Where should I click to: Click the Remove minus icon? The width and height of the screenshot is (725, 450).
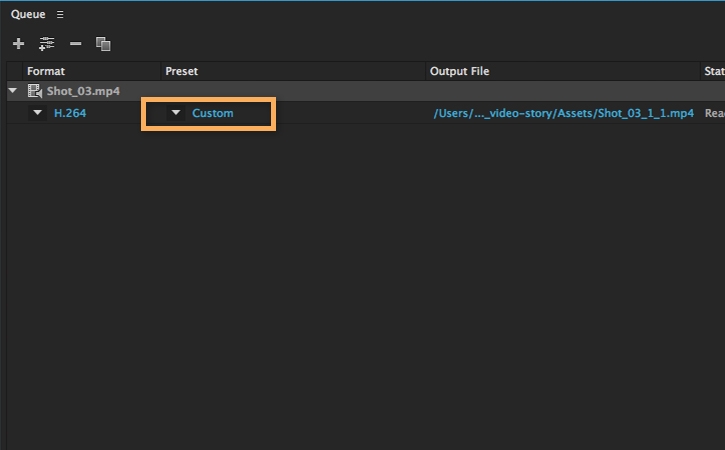(75, 44)
